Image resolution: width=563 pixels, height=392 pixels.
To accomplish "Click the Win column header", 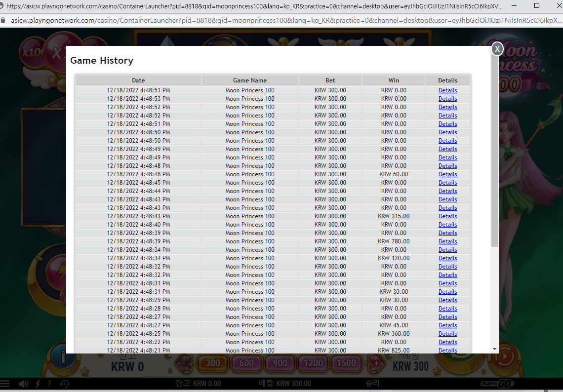I will 394,80.
